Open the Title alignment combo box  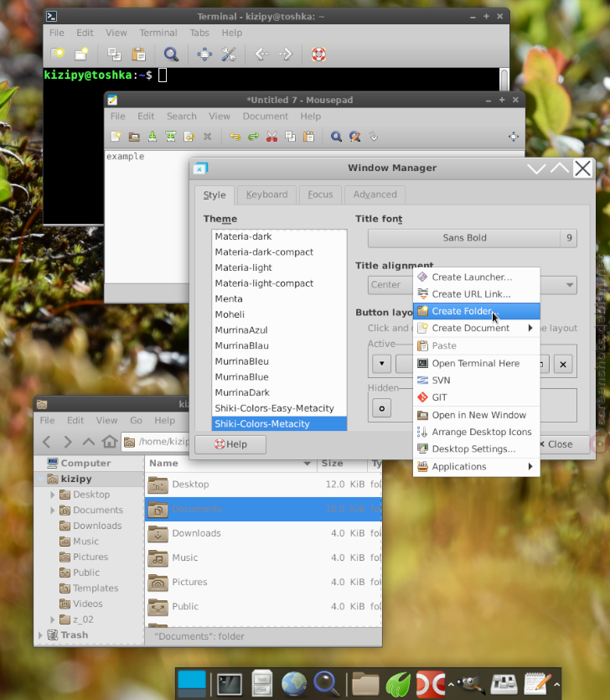(472, 285)
